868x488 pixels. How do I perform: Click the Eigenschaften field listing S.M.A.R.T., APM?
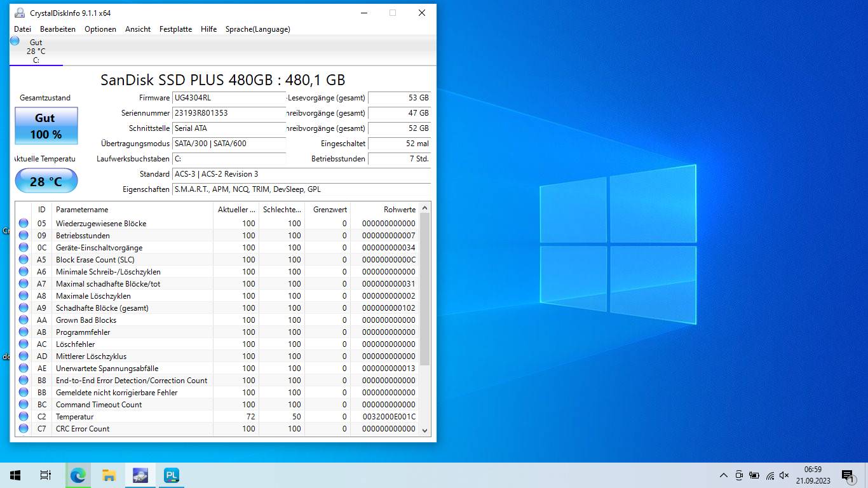tap(301, 189)
